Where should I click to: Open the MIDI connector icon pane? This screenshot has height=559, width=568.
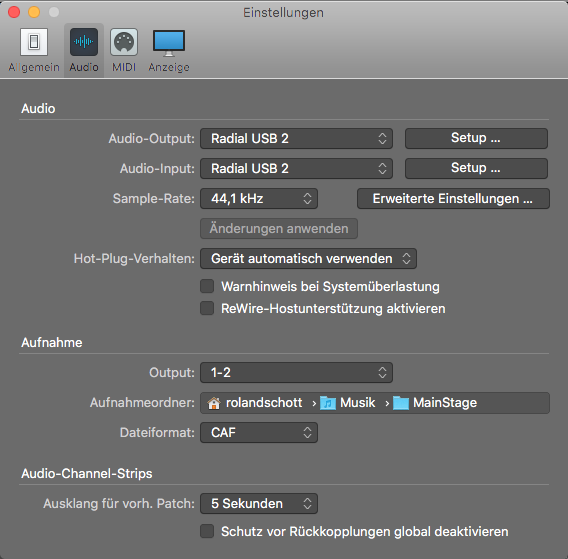click(x=124, y=42)
